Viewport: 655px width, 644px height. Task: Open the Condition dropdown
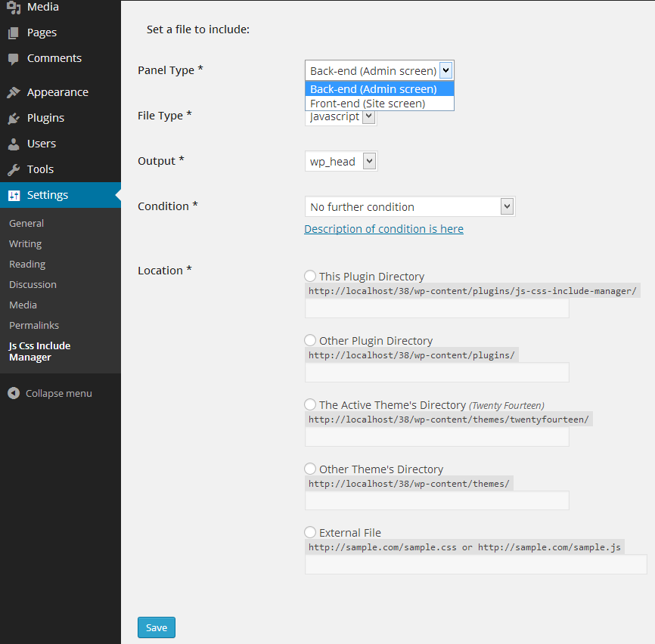point(410,206)
